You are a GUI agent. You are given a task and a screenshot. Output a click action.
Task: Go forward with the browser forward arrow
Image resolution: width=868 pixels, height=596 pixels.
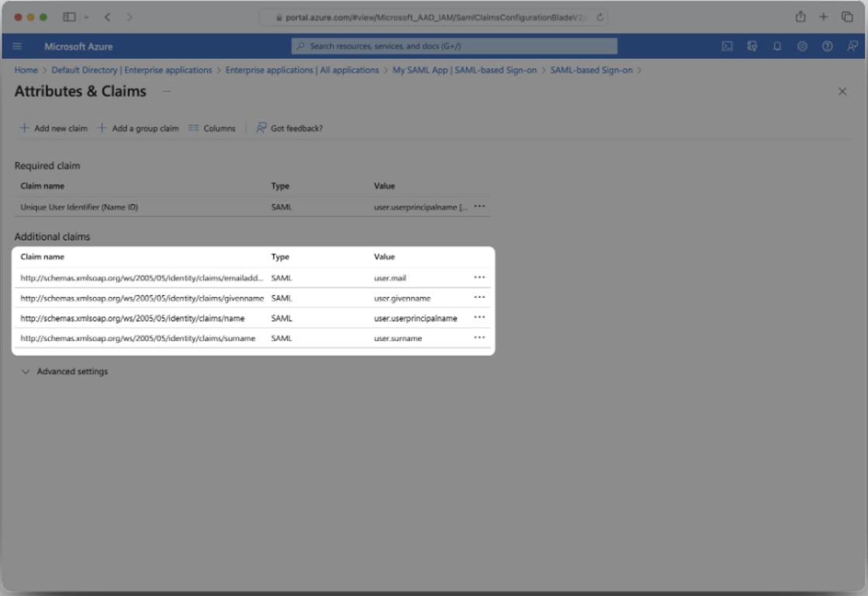click(x=130, y=16)
